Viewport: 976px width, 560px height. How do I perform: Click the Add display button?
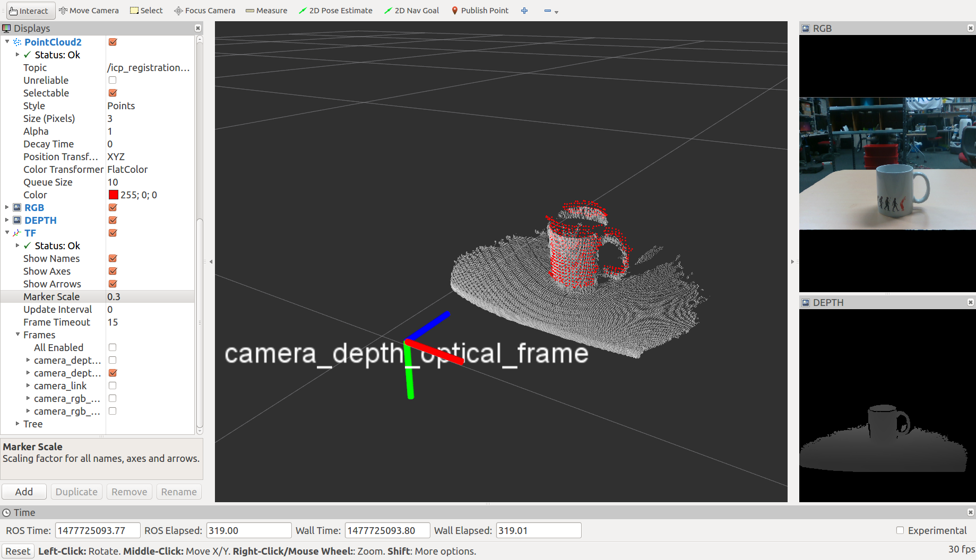24,492
